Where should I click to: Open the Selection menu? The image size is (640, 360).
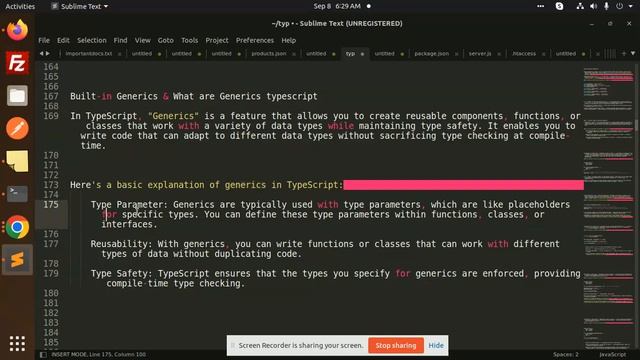click(92, 40)
